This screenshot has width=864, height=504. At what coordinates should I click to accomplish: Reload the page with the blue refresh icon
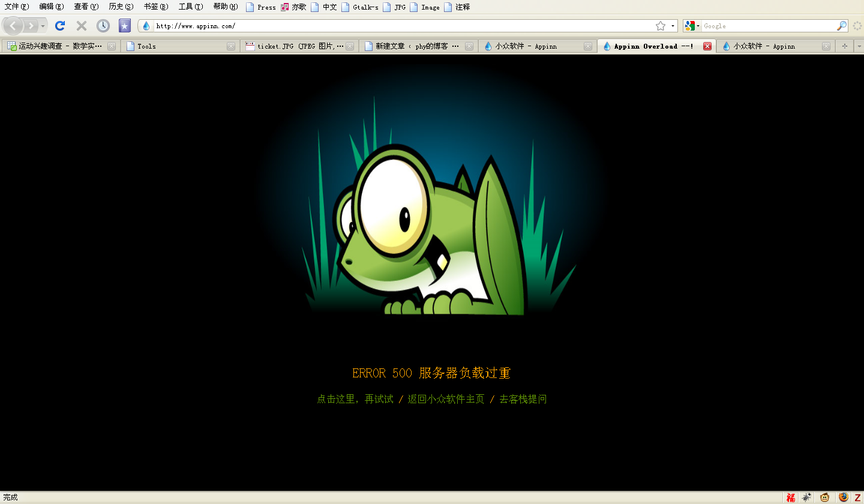pyautogui.click(x=60, y=26)
